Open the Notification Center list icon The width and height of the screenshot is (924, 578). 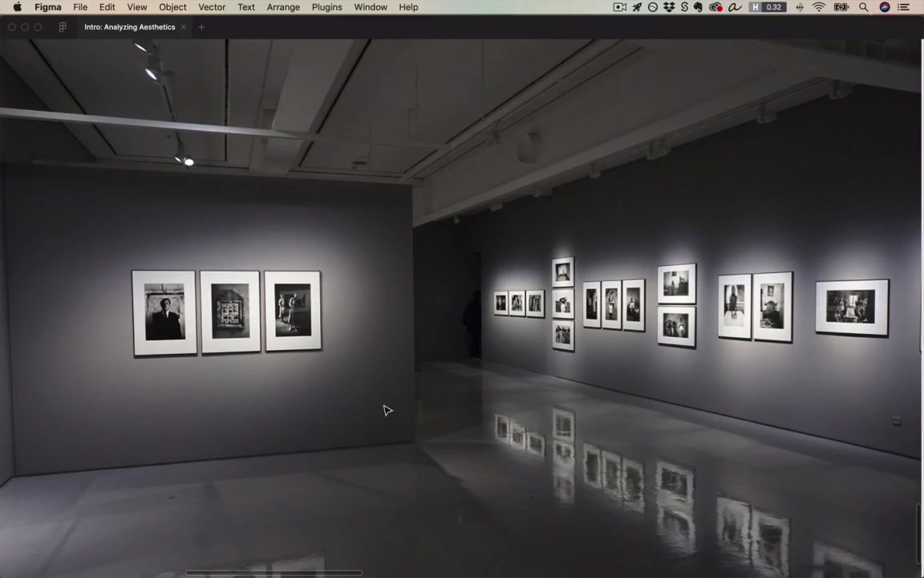903,7
